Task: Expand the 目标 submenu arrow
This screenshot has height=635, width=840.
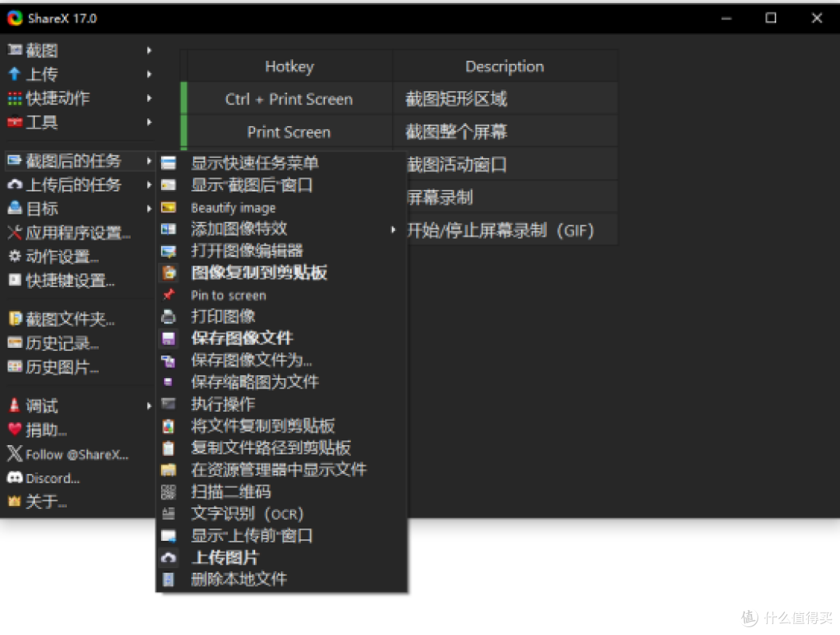Action: click(x=149, y=209)
